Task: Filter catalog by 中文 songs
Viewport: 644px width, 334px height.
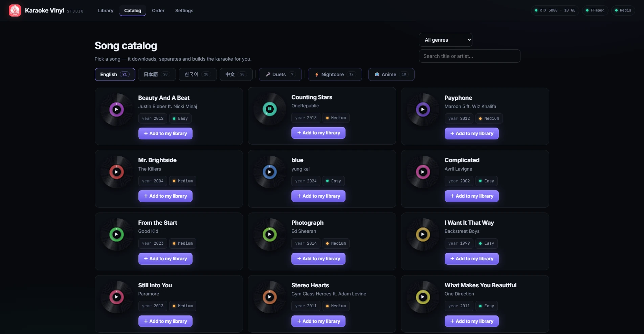Action: (x=236, y=74)
